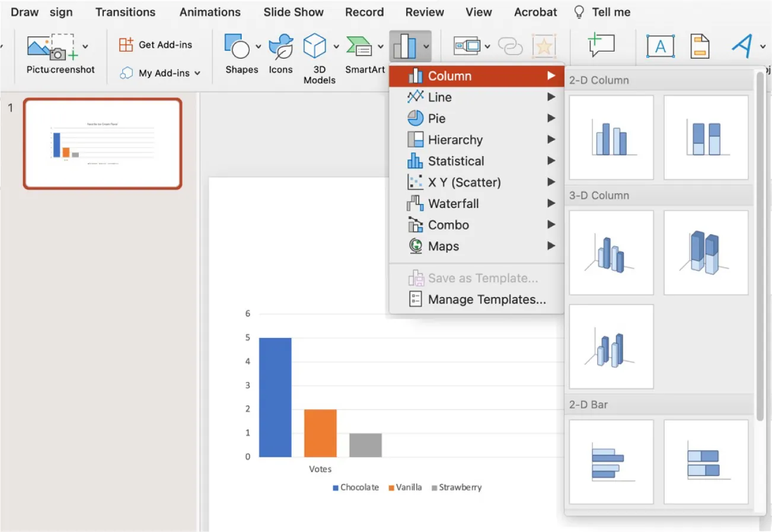Switch to the Review tab
Image resolution: width=772 pixels, height=532 pixels.
coord(424,12)
